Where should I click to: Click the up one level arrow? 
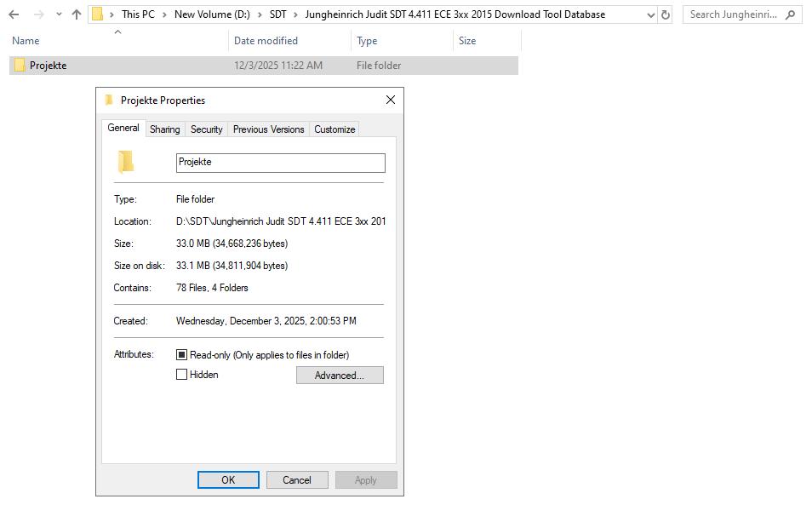(x=76, y=14)
